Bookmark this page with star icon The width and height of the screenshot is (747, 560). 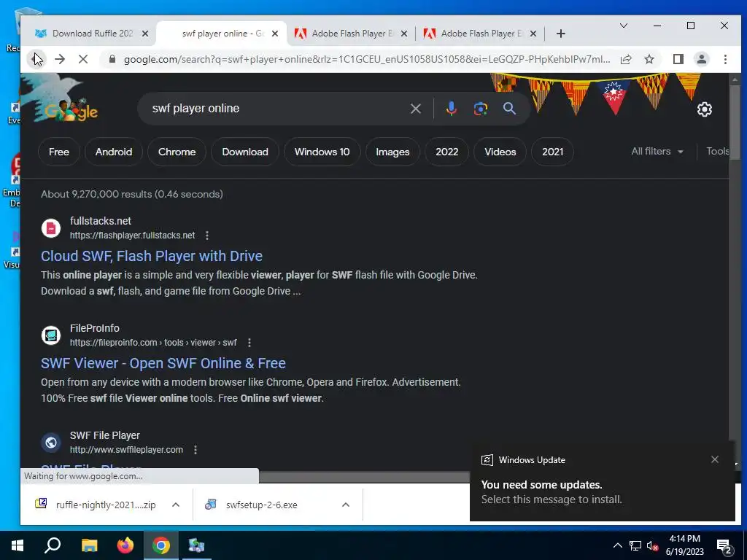pos(649,59)
